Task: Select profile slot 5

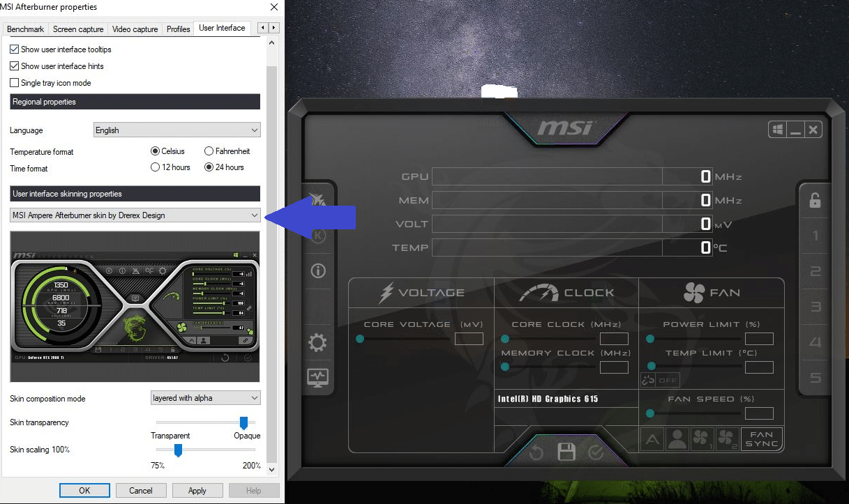Action: click(815, 378)
